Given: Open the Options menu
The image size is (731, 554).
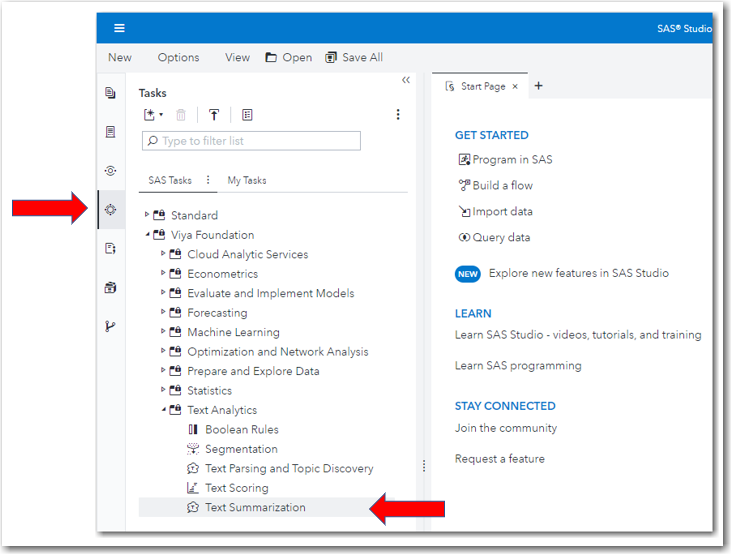Looking at the screenshot, I should (178, 57).
